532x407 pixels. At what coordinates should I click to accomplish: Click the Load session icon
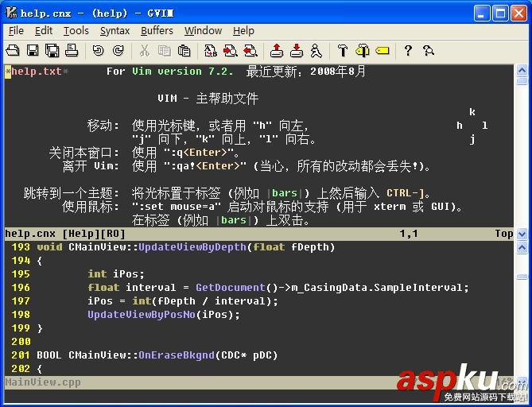277,51
